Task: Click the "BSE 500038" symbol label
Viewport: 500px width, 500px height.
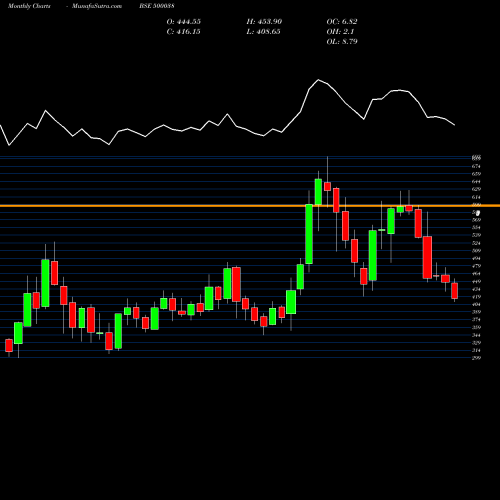Action: click(157, 6)
